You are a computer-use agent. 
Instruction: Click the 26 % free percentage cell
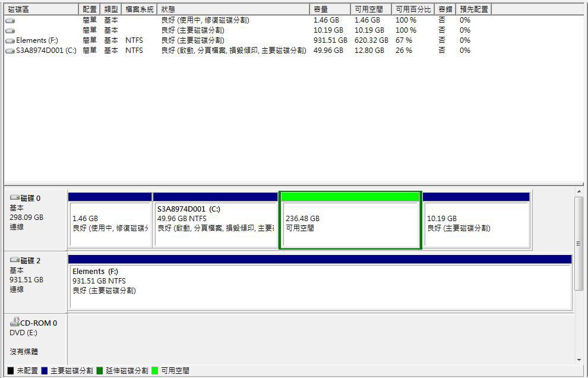(404, 51)
